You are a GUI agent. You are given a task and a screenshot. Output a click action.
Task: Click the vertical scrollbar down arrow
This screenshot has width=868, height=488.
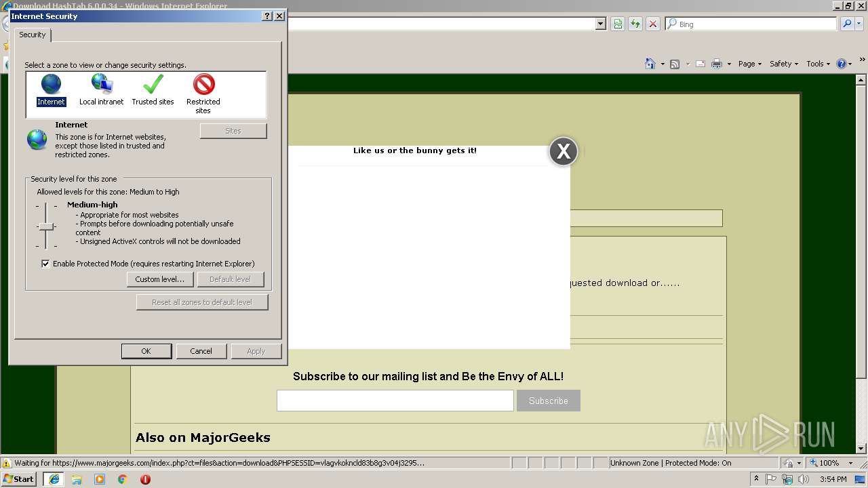pyautogui.click(x=862, y=449)
